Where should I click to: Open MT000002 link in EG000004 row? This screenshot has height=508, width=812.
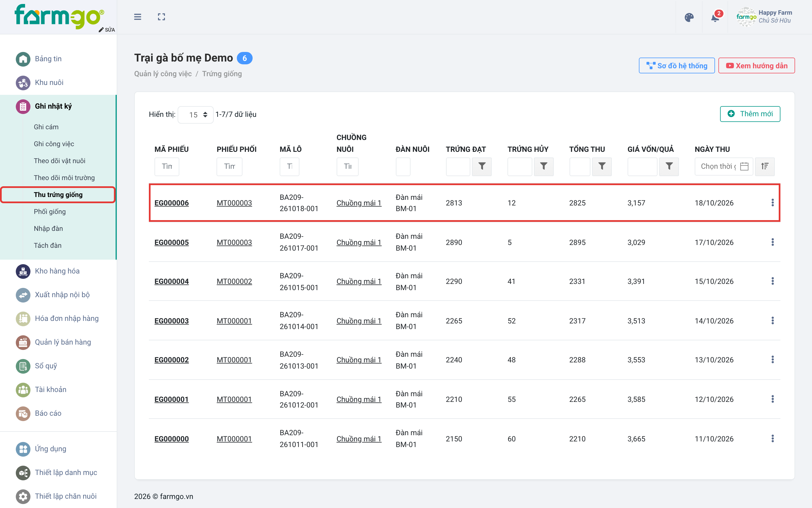[x=234, y=281]
